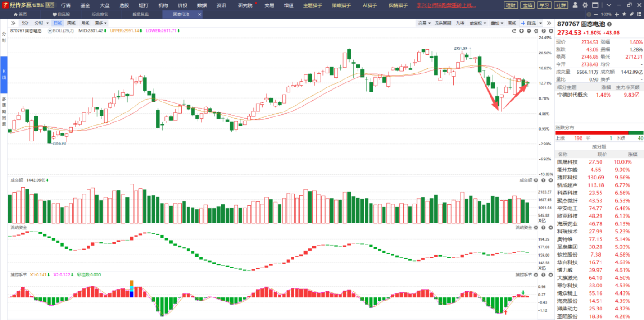Select the 5分 period button
This screenshot has height=320, width=644.
pos(25,23)
